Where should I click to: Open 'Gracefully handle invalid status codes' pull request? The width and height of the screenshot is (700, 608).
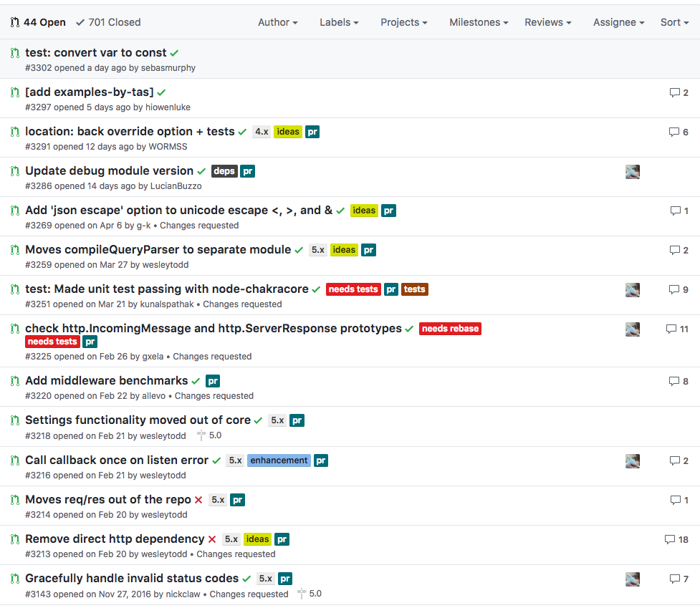point(132,578)
